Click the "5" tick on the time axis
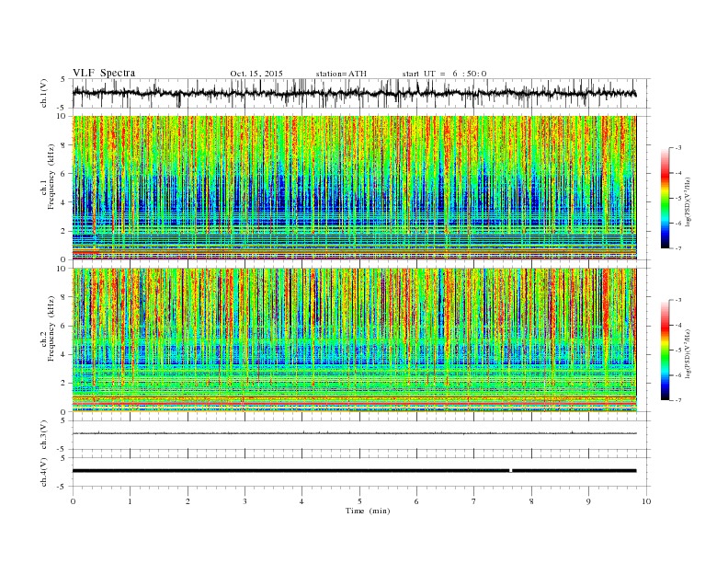This screenshot has height=563, width=728. (x=359, y=501)
